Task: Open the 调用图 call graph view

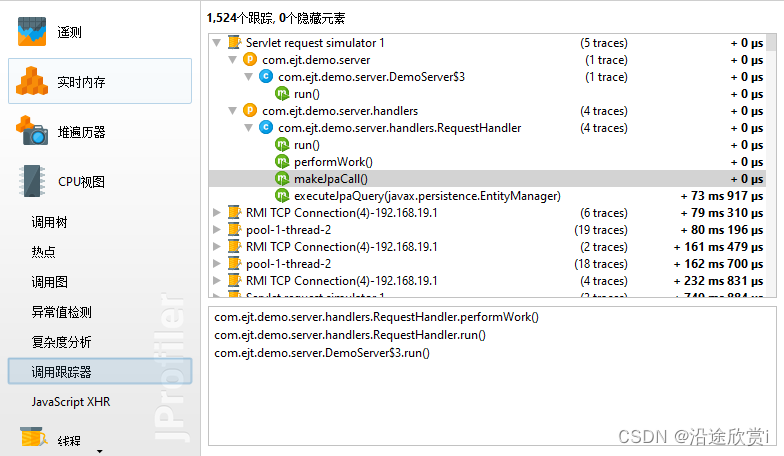Action: tap(49, 282)
